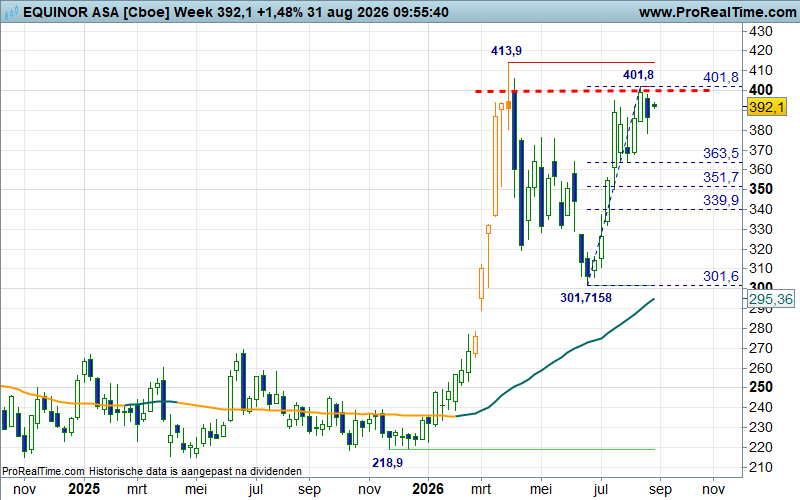Click the 250 price axis label
The image size is (800, 500).
click(x=761, y=387)
